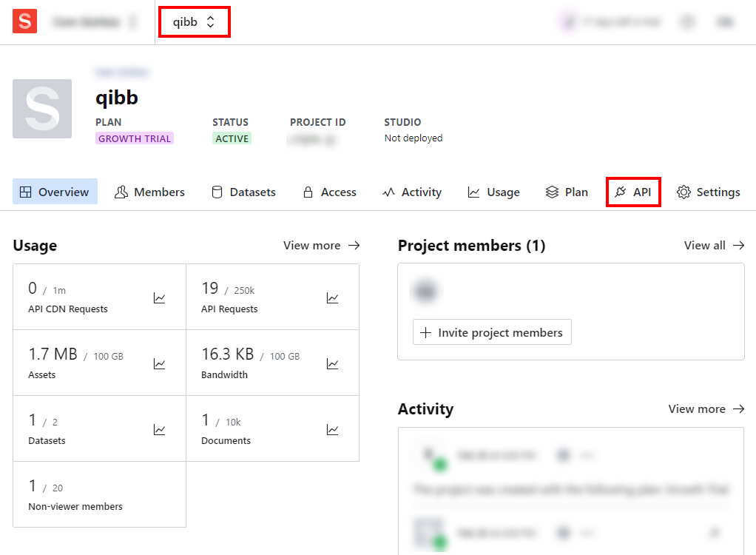Click the red Sanity logo icon
This screenshot has height=555, width=756.
coord(24,21)
